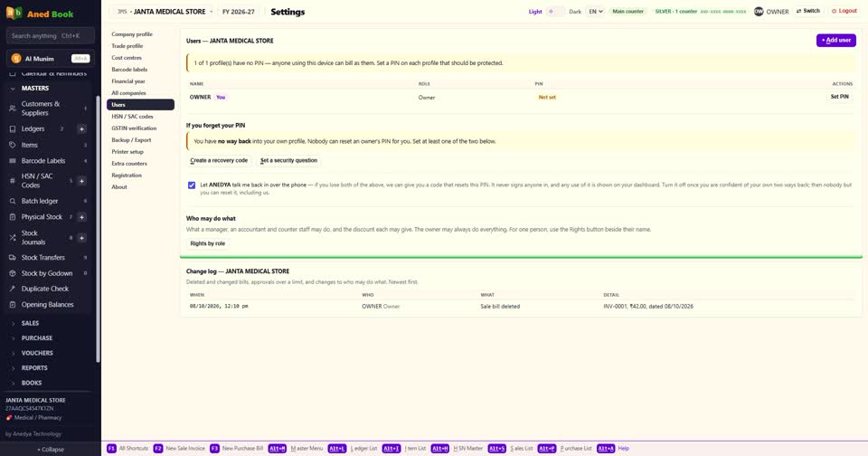Click the Opening Balances clipboard icon

click(x=12, y=304)
